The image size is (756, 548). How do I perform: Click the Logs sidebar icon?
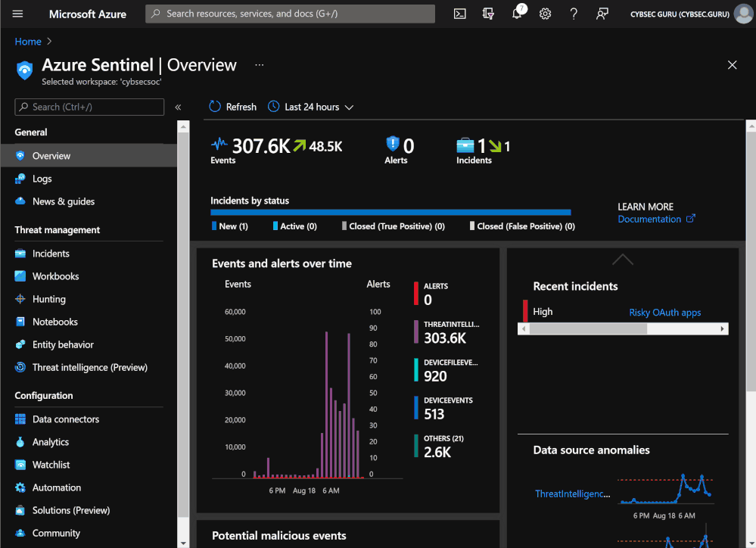tap(20, 179)
